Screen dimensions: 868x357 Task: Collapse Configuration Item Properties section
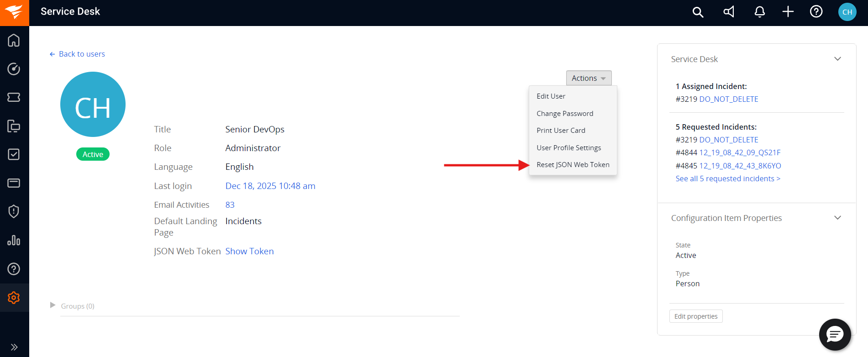(837, 218)
